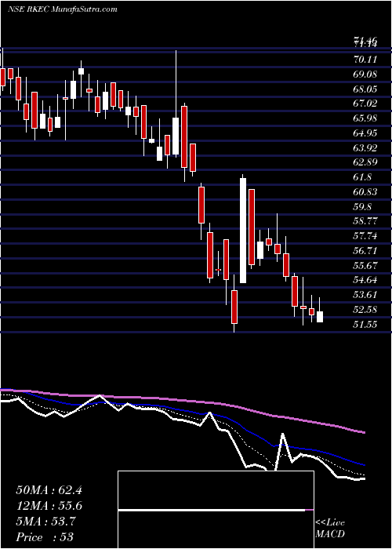Click the 12MA : 55.6 readout

49,506
